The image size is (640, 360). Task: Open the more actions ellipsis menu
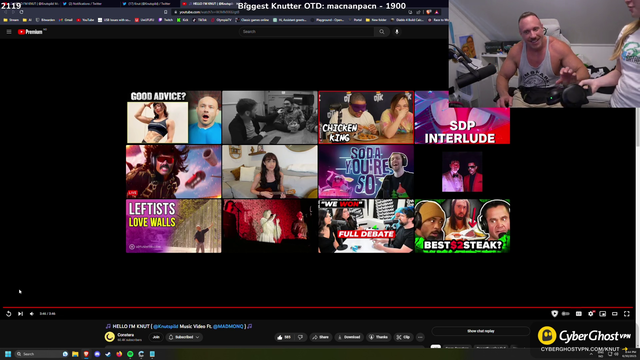coord(420,337)
